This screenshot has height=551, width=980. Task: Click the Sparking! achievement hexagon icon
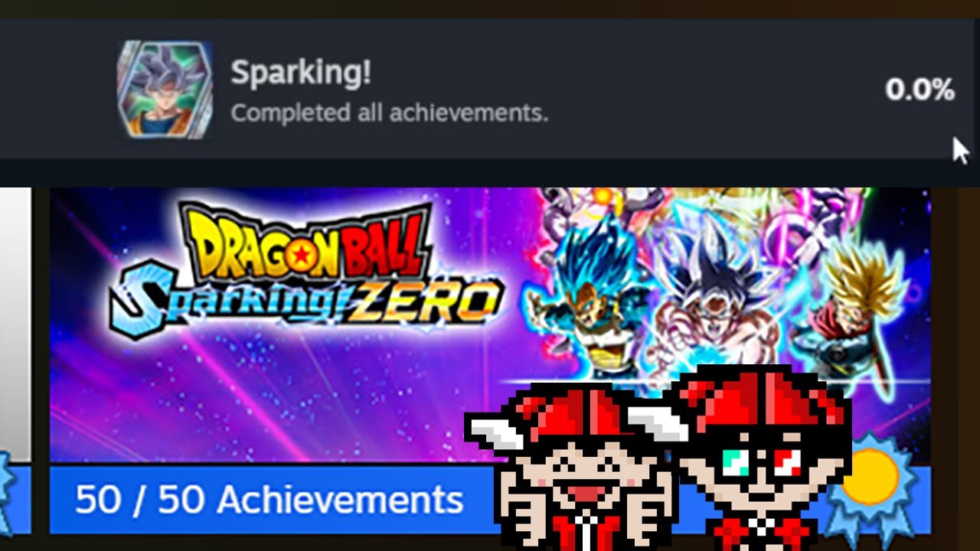point(165,90)
